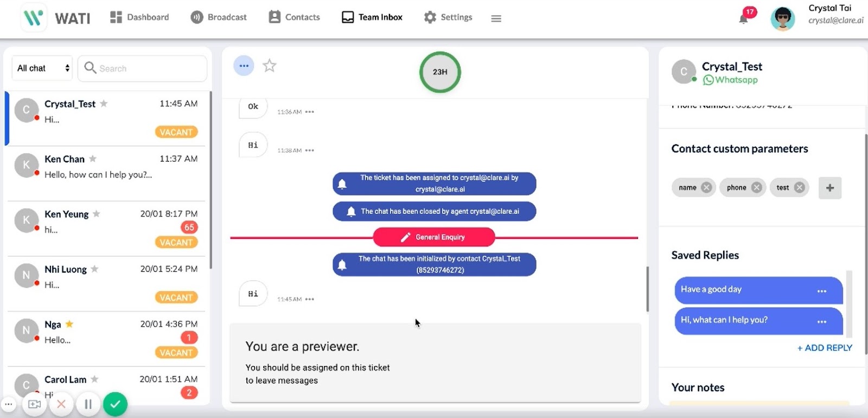Toggle star for Crystal_Test chat
Screen dimensions: 868x418
(104, 103)
